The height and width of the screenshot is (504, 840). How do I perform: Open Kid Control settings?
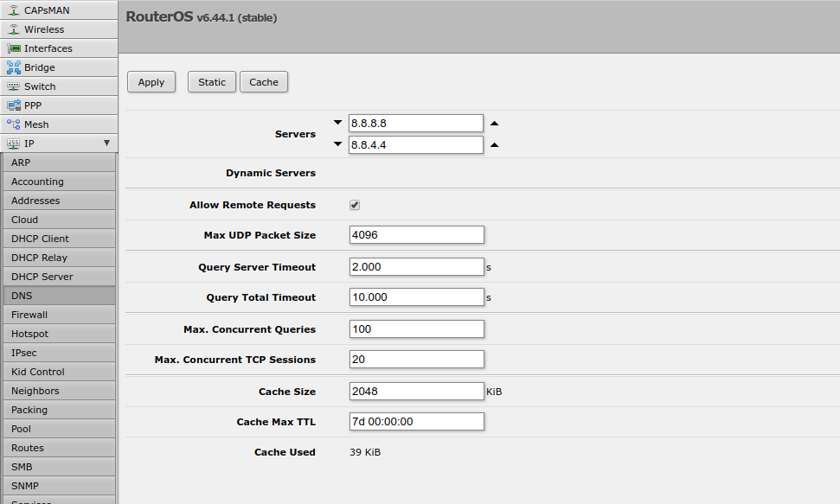[x=59, y=372]
